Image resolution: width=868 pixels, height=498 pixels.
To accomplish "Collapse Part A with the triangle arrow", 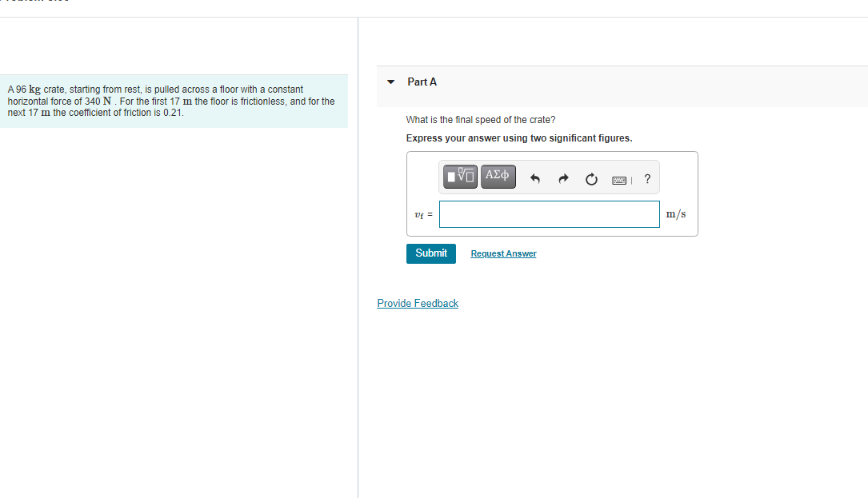I will coord(391,82).
